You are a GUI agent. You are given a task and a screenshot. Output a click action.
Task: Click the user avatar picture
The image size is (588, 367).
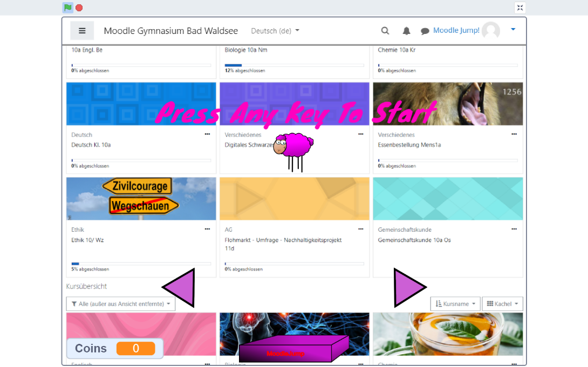491,30
